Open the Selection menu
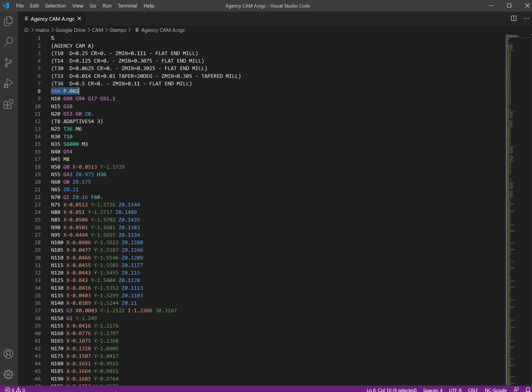 [x=55, y=6]
